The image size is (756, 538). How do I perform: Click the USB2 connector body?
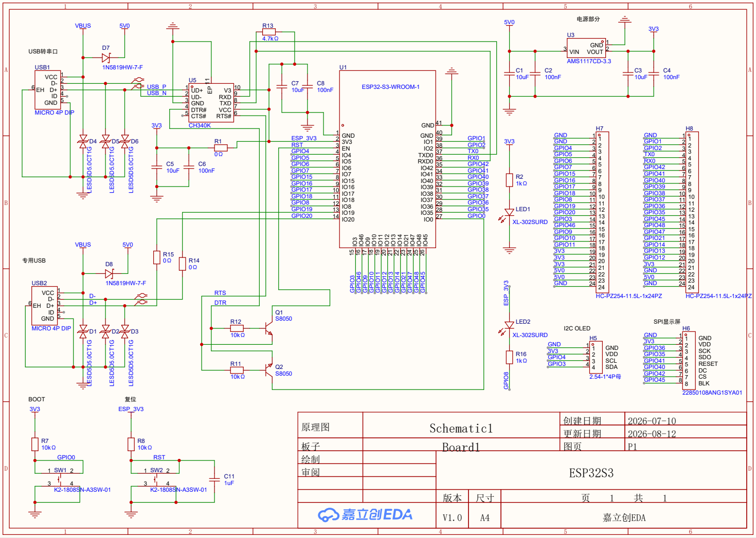(x=44, y=306)
